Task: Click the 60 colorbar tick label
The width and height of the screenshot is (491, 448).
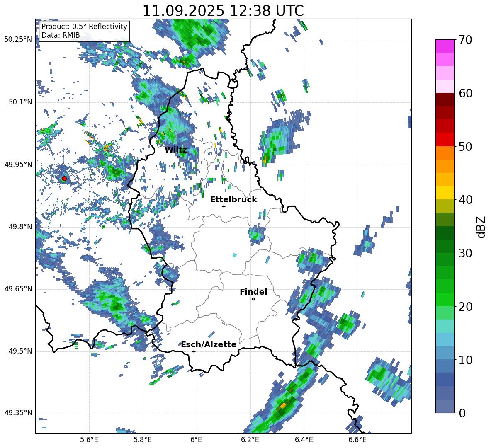Action: [x=465, y=93]
